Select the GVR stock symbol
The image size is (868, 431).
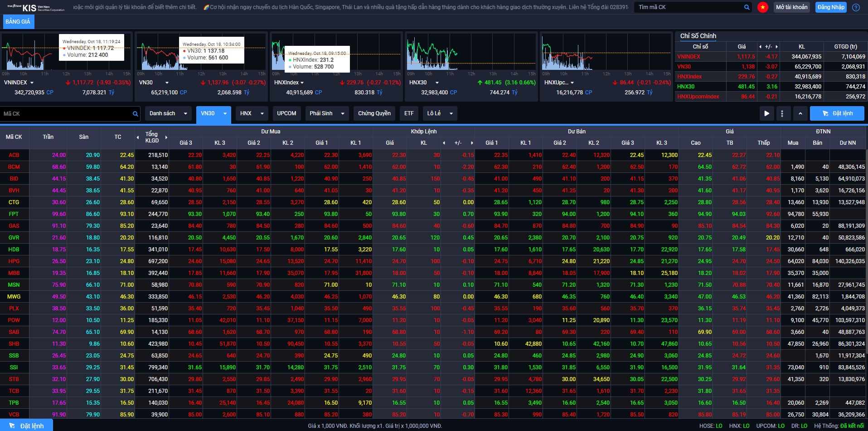[14, 238]
